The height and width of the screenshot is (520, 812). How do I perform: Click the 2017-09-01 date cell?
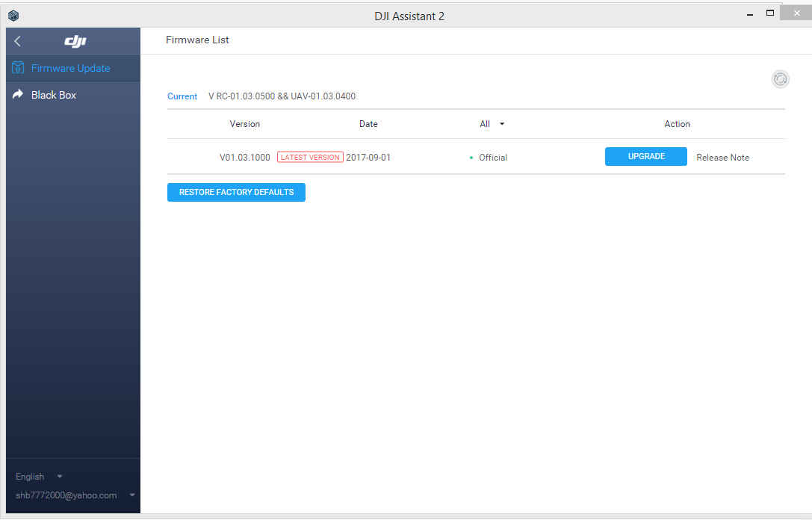tap(368, 158)
